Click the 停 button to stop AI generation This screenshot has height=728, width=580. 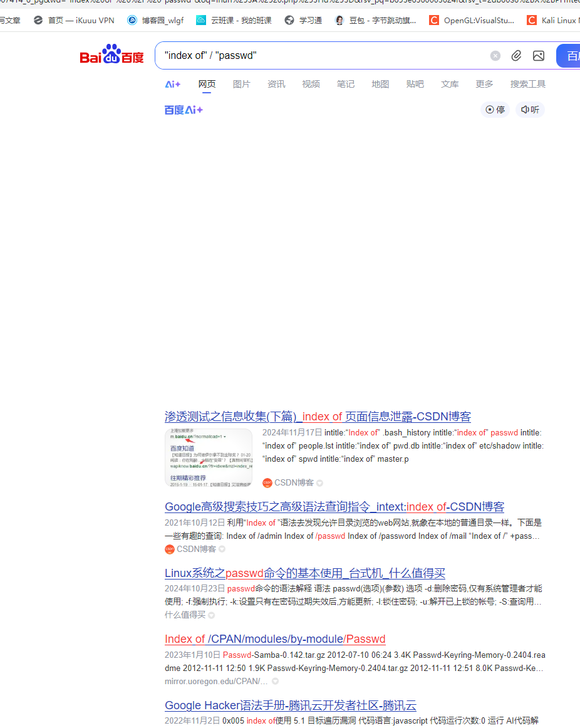[x=494, y=109]
